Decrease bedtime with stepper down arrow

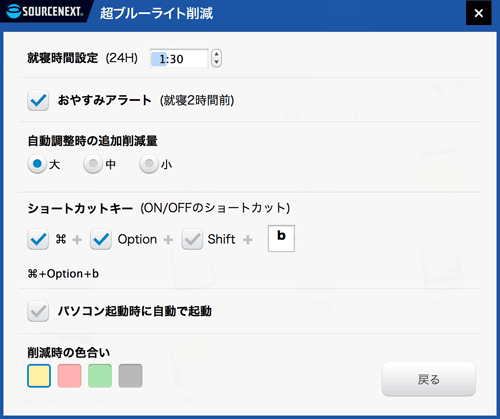pos(216,62)
